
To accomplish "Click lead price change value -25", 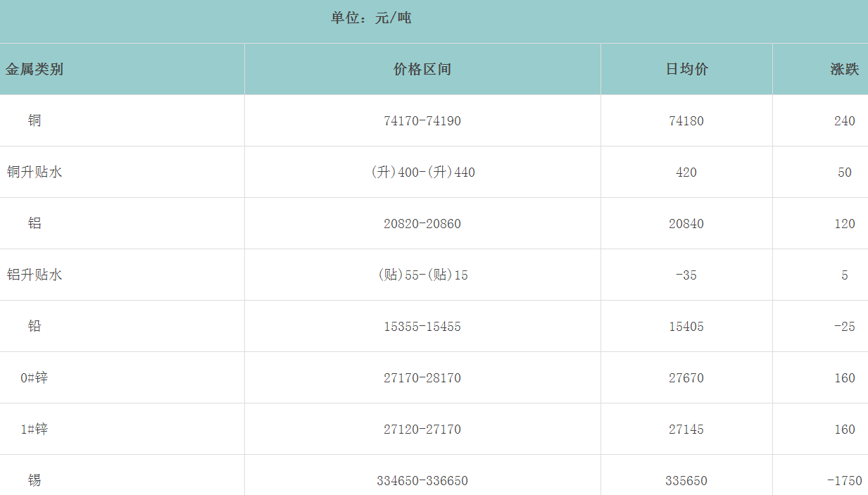I will [x=844, y=327].
